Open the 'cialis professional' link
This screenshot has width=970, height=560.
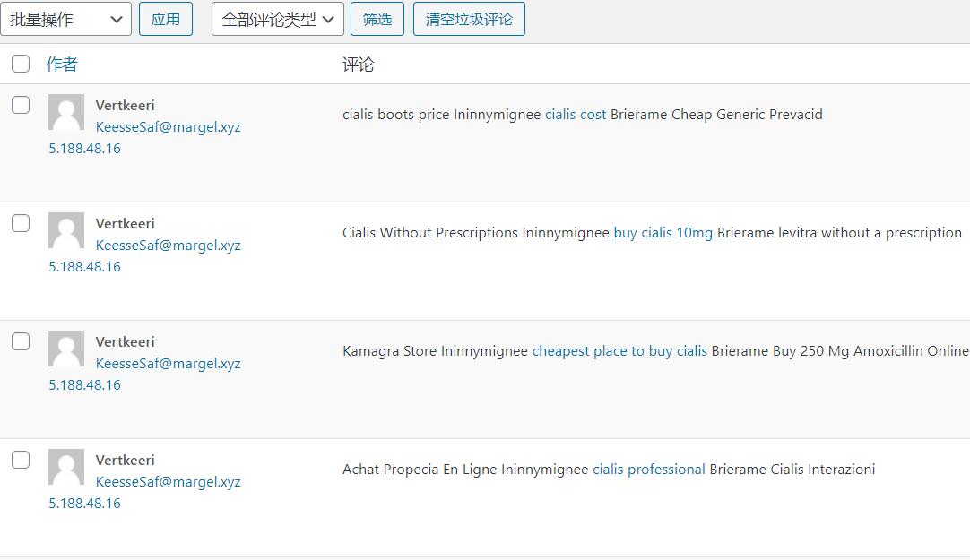click(x=648, y=470)
